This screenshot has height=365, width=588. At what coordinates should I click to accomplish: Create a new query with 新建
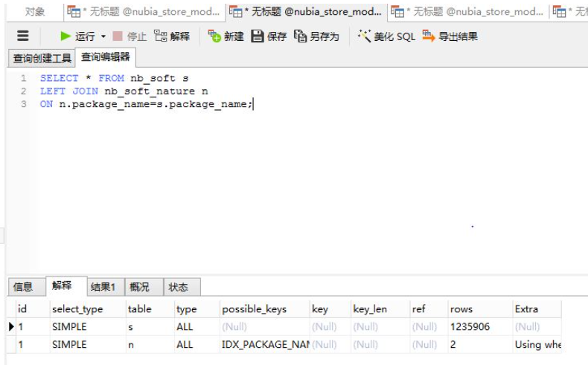tap(226, 36)
